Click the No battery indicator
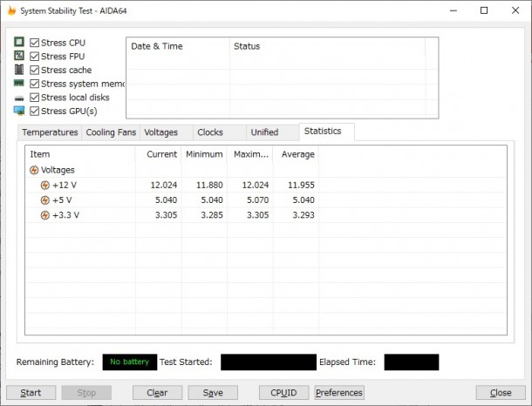This screenshot has height=406, width=532. coord(130,362)
